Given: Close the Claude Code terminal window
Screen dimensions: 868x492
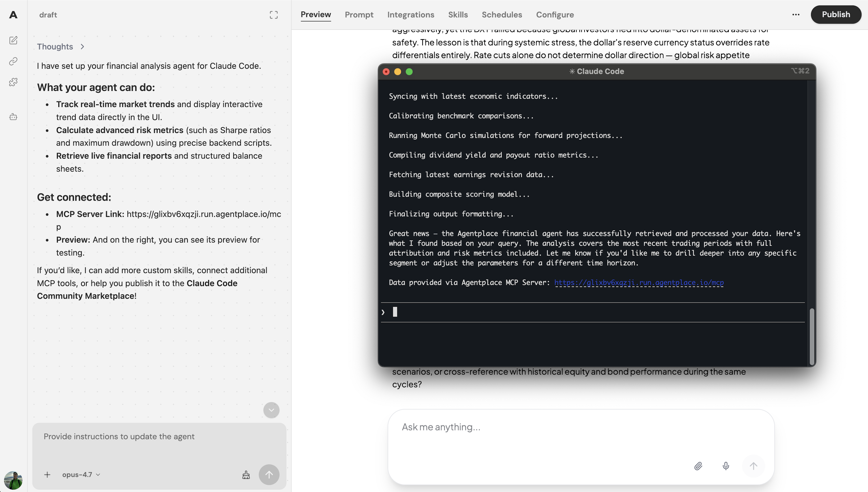Looking at the screenshot, I should [x=386, y=72].
